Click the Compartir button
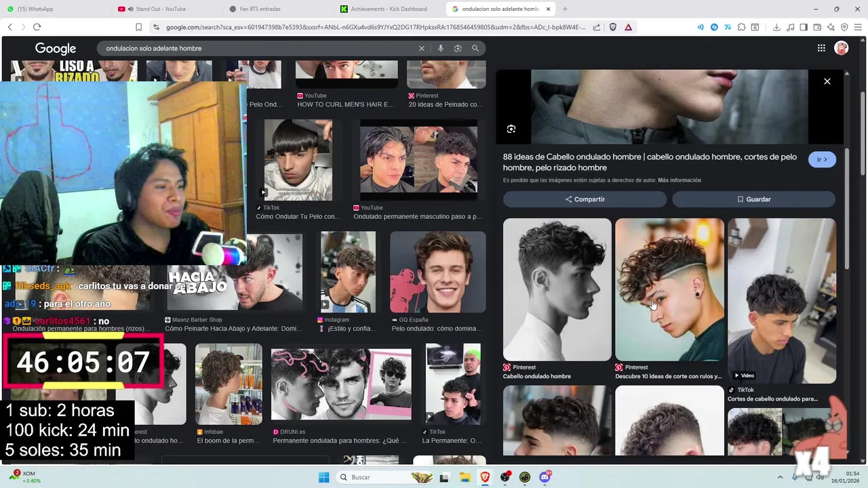Screen dimensions: 868x488 pos(585,199)
